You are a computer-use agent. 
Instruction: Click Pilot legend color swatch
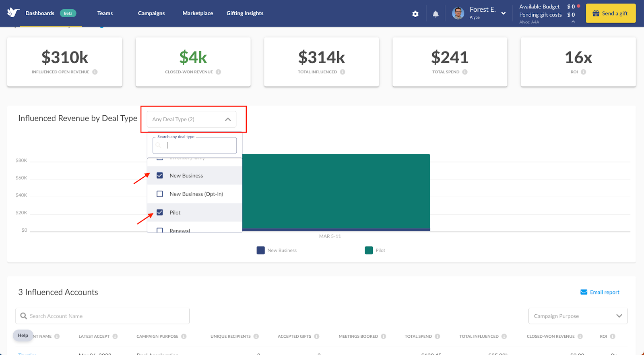369,250
